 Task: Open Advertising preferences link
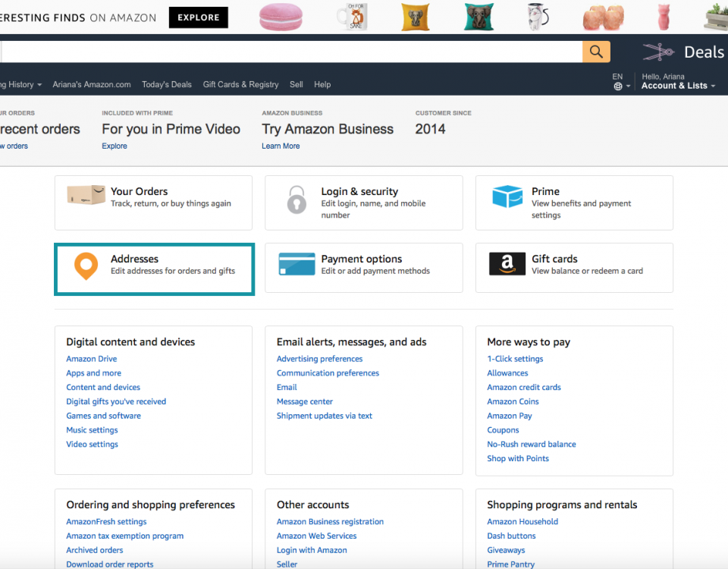[x=319, y=359]
